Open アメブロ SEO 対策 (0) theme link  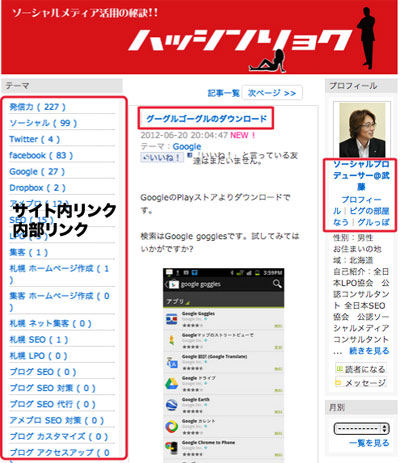pos(57,420)
